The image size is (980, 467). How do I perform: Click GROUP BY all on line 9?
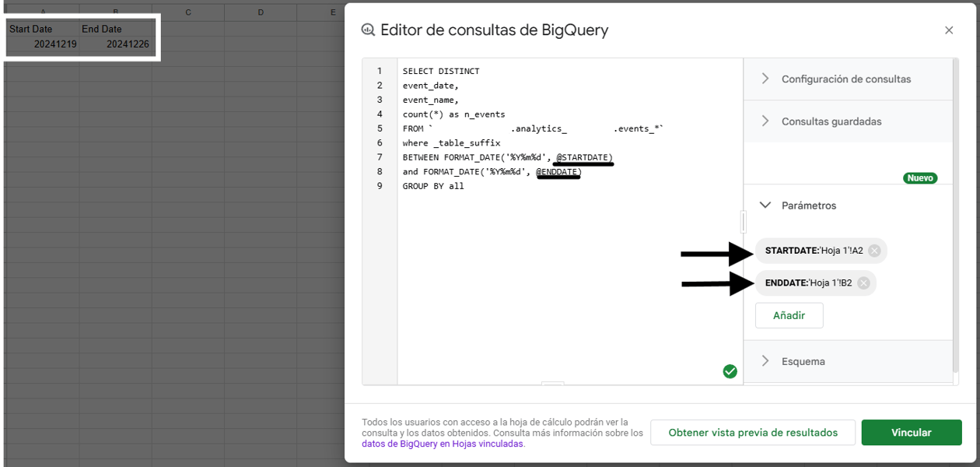(x=433, y=186)
